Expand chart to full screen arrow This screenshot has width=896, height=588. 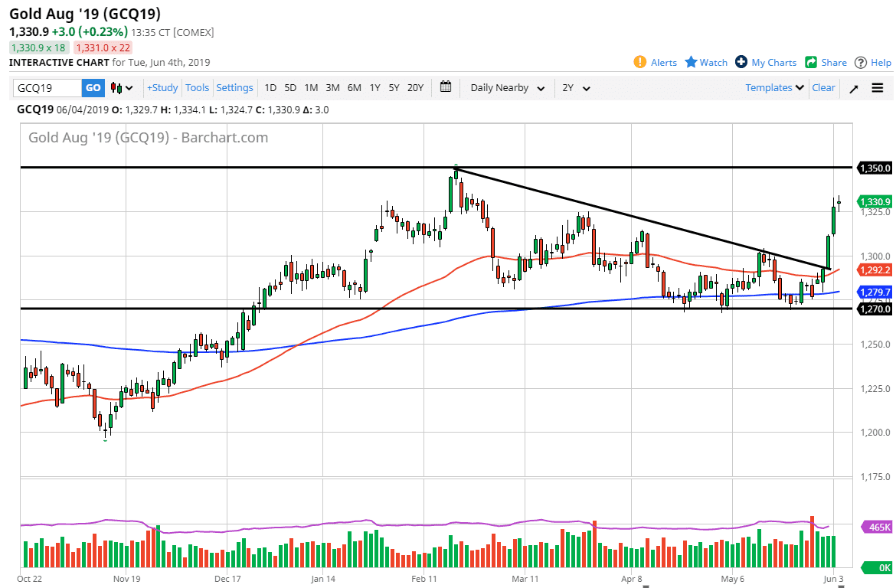pos(854,88)
